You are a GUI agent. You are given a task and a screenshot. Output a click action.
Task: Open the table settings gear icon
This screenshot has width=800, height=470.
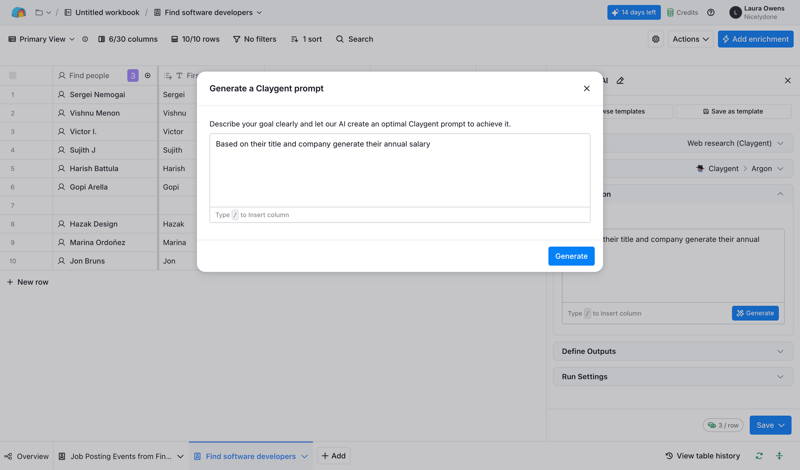point(656,39)
